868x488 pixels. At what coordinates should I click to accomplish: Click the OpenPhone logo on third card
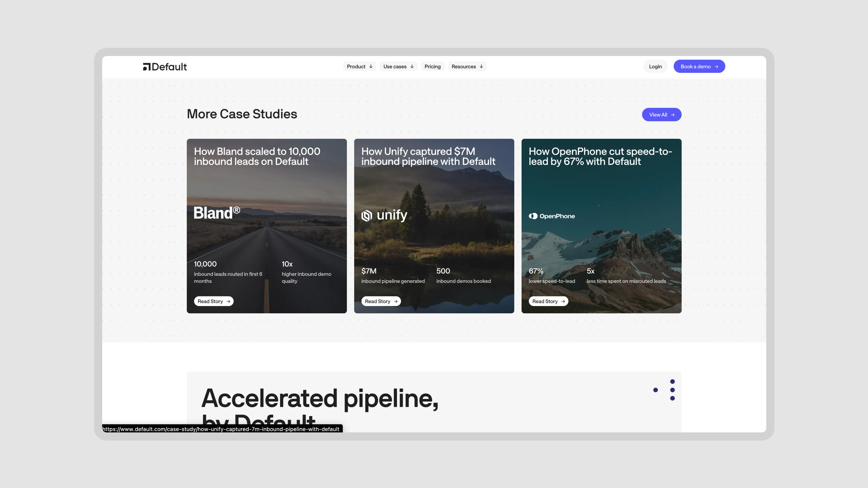pos(552,216)
